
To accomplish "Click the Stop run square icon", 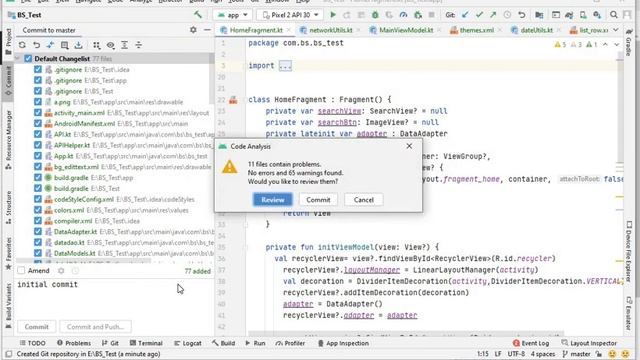I will click(431, 15).
